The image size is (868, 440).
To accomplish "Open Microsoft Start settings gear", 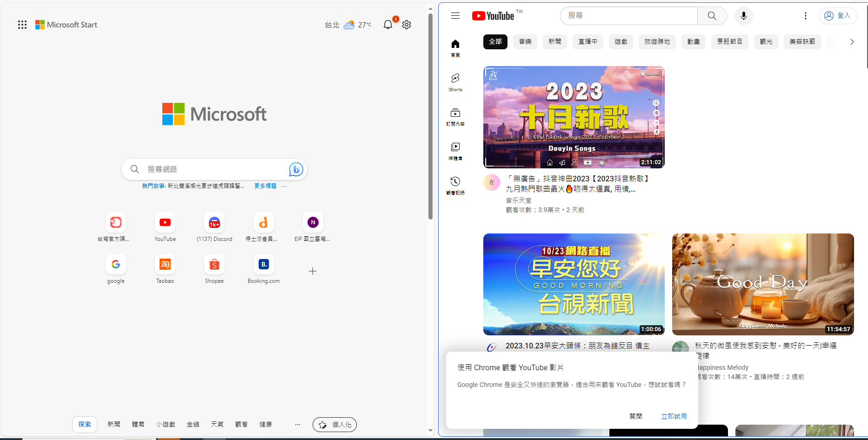I will pos(407,25).
